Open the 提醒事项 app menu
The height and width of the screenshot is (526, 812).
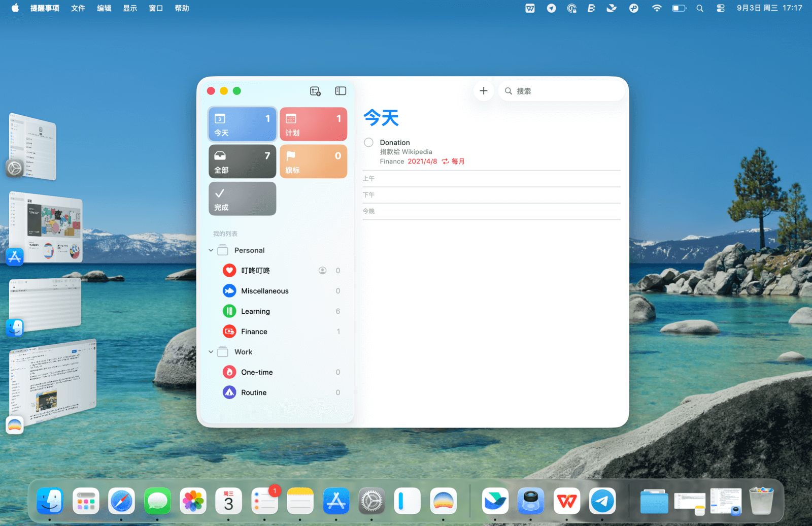(x=45, y=8)
